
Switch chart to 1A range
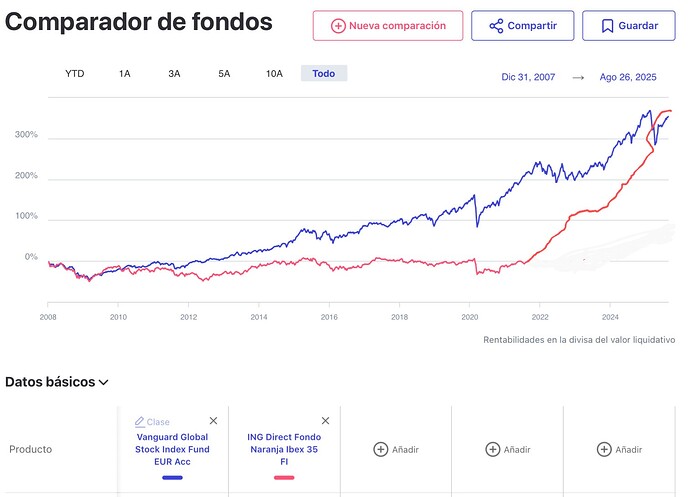[x=125, y=73]
